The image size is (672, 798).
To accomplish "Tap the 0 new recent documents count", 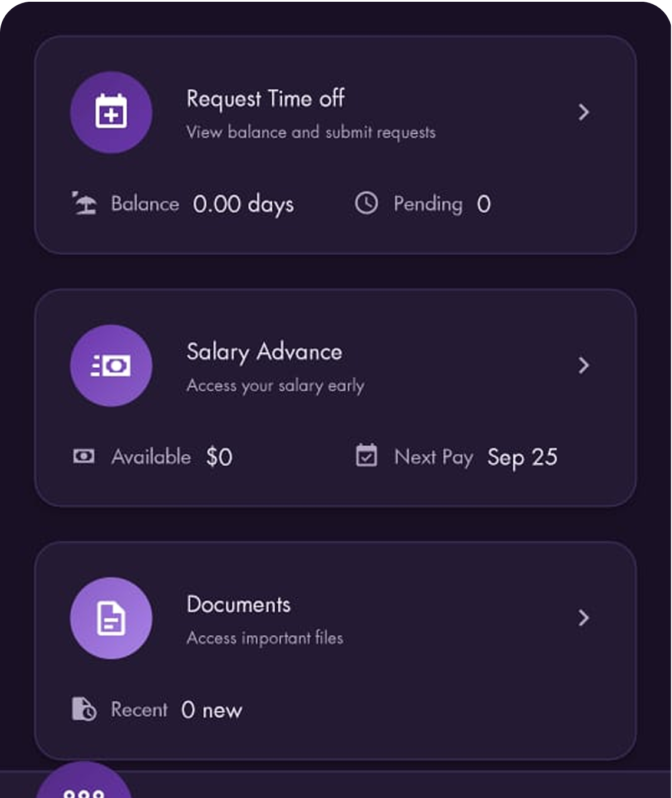I will [x=212, y=710].
